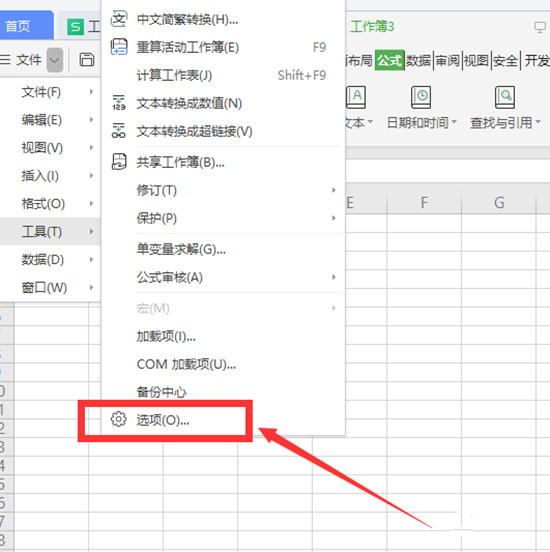Open the 文件 dropdown arrow button
550x552 pixels.
55,60
